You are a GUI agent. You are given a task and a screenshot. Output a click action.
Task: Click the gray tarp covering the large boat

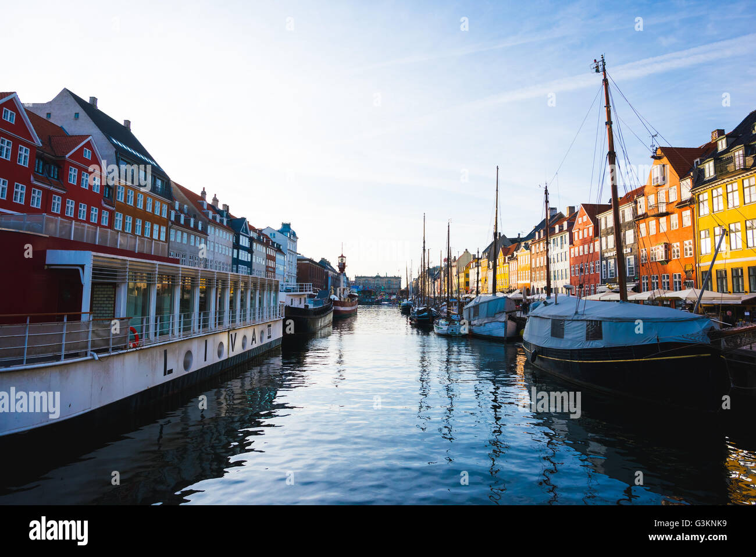[x=618, y=324]
